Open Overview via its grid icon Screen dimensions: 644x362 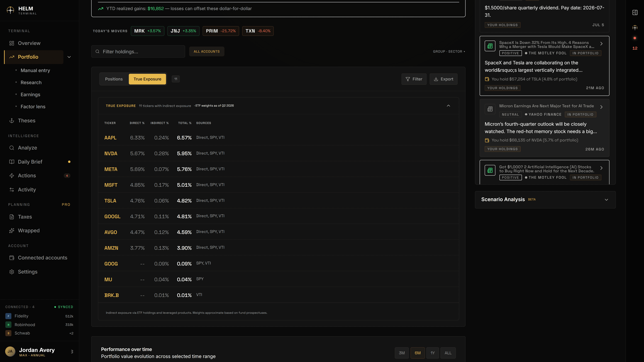12,43
